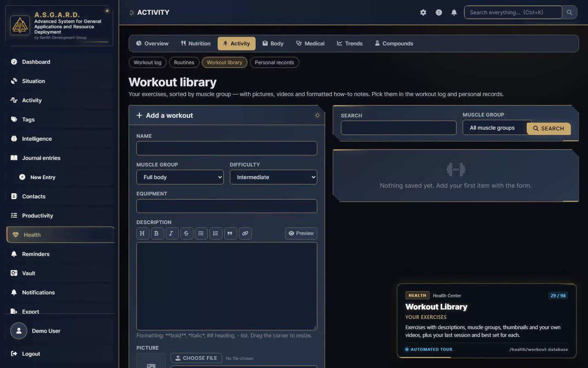Viewport: 588px width, 368px height.
Task: Open the info alert icon in header
Action: [439, 12]
